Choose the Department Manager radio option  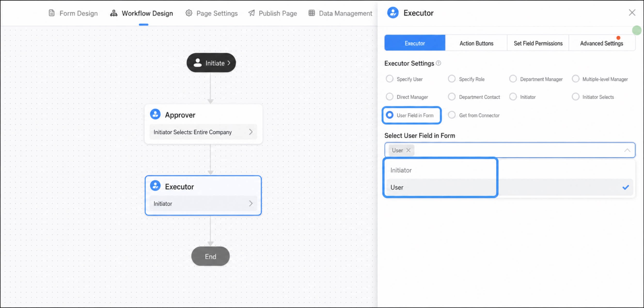pos(513,79)
